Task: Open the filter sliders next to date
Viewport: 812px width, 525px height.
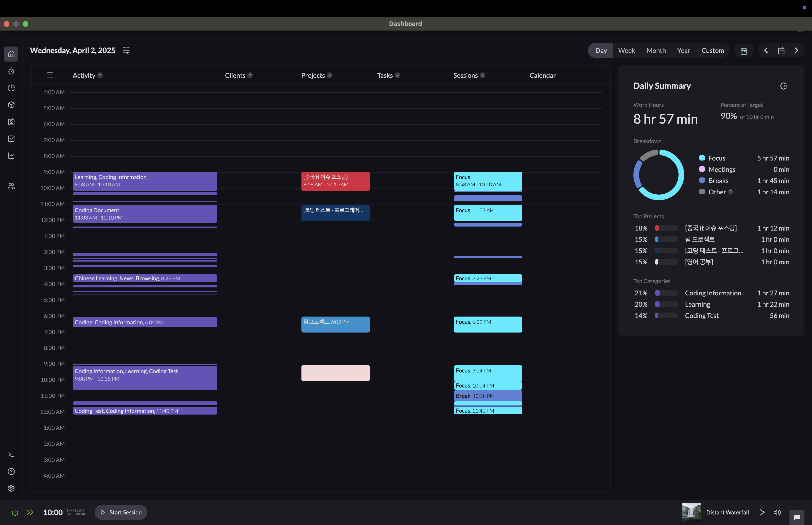Action: 126,51
